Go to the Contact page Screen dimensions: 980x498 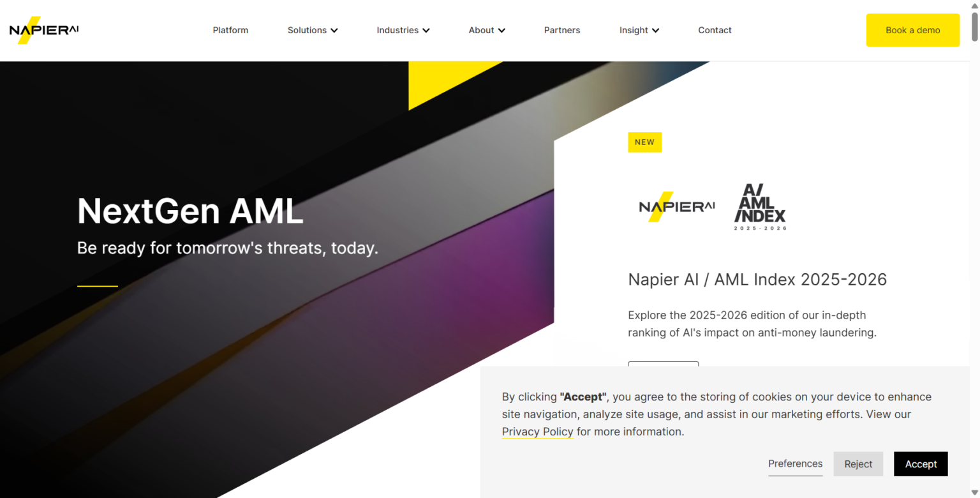coord(715,30)
